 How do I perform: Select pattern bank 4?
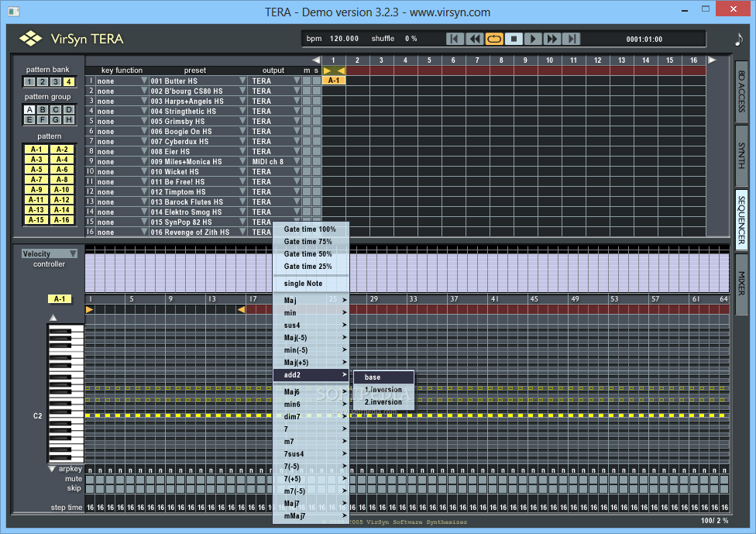69,81
